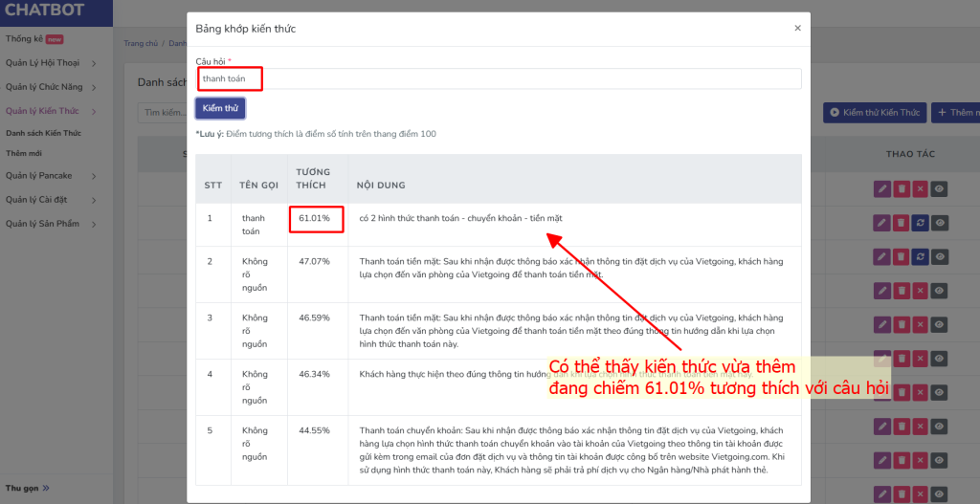Collapse sidebar with Thu gọn
Viewport: 980px width, 504px height.
pos(27,488)
